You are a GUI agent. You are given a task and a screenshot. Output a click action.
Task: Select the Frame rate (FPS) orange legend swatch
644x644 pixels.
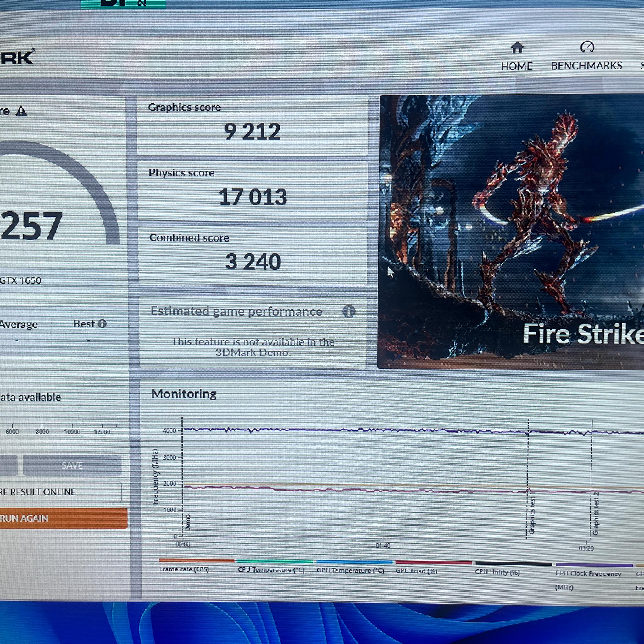pyautogui.click(x=197, y=561)
